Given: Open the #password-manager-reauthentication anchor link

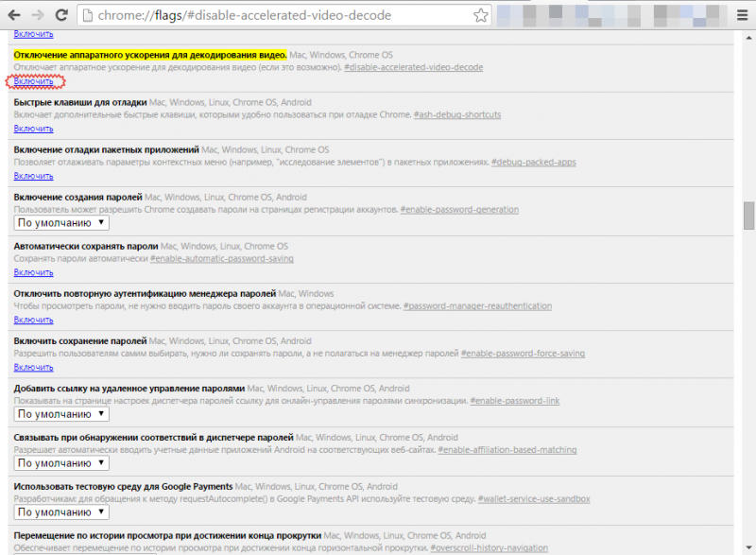Looking at the screenshot, I should click(x=478, y=306).
